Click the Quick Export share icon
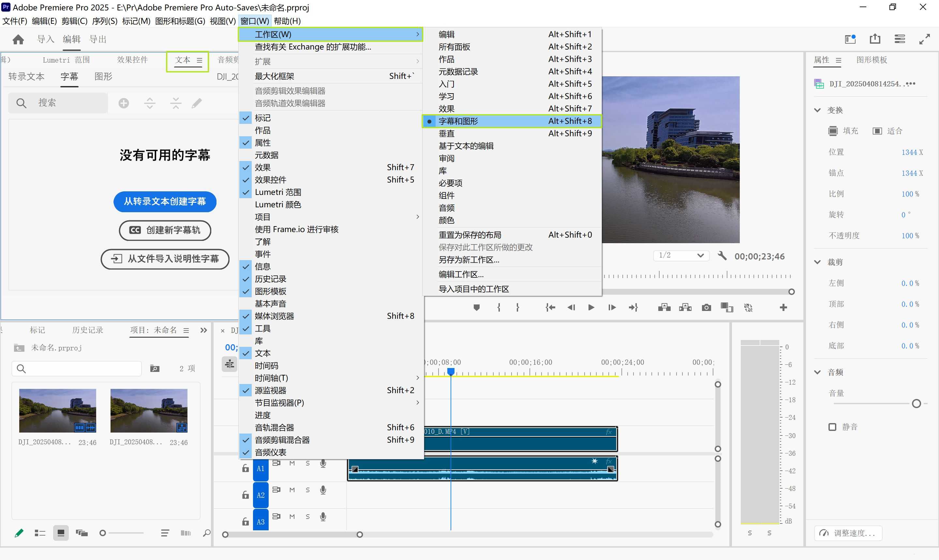939x560 pixels. [874, 39]
